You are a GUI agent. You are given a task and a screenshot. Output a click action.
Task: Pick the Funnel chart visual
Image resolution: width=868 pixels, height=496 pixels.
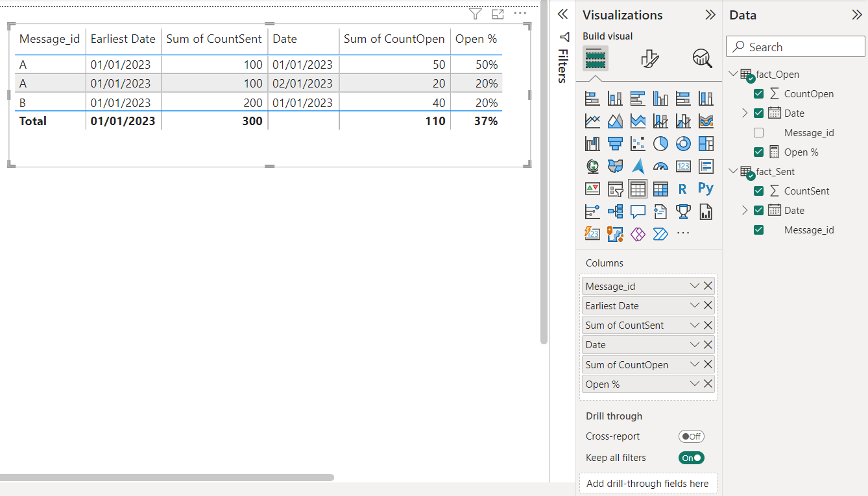[x=615, y=144]
